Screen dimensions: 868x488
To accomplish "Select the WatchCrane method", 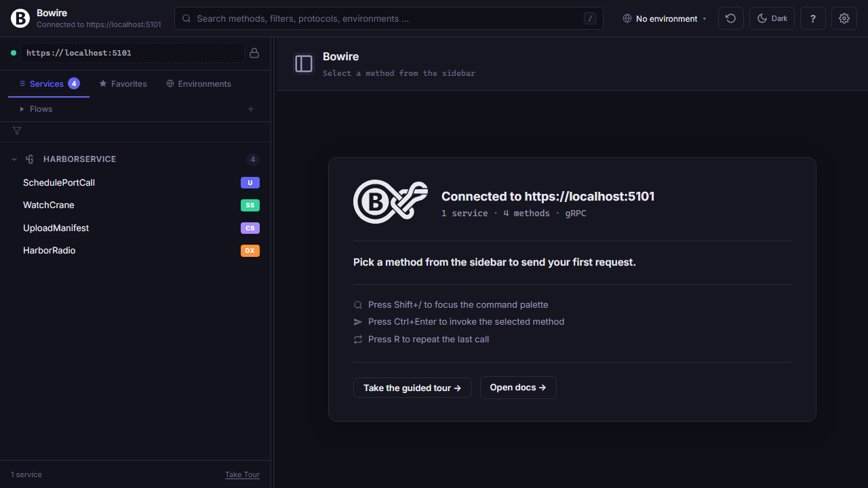I will pyautogui.click(x=136, y=205).
